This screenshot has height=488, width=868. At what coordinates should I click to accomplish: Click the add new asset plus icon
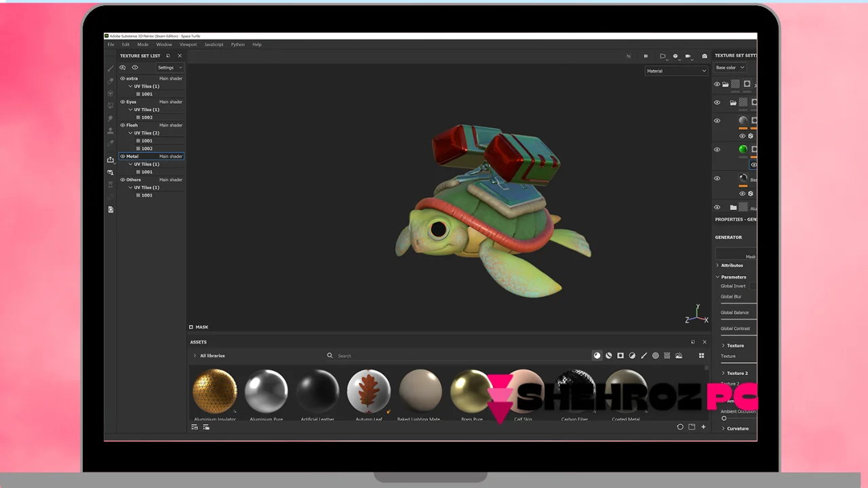coord(703,427)
